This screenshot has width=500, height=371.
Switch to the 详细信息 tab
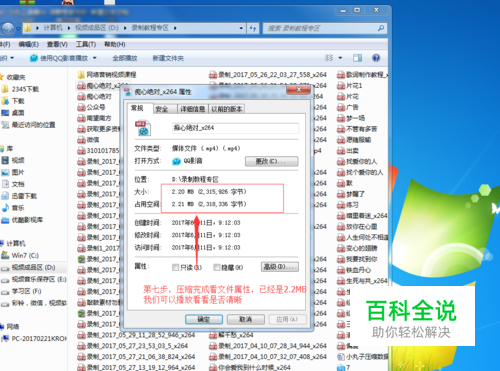(193, 109)
